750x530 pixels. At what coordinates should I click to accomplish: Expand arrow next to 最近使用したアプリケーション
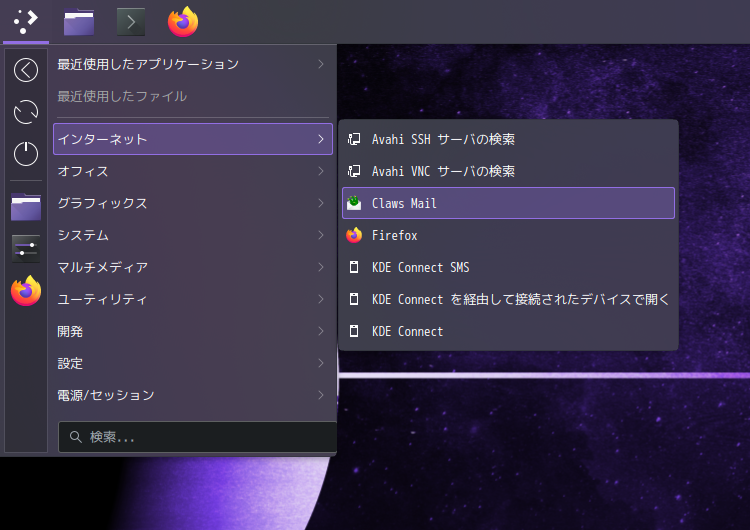click(x=321, y=64)
